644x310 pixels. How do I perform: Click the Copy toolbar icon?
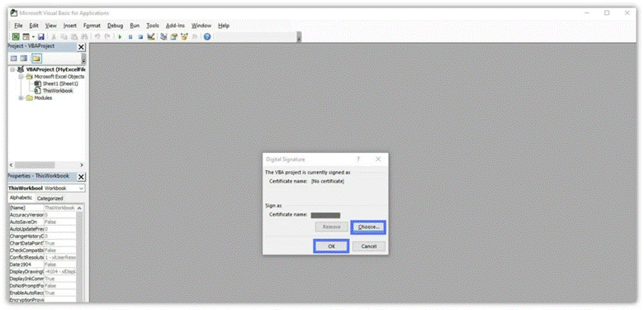pyautogui.click(x=64, y=36)
